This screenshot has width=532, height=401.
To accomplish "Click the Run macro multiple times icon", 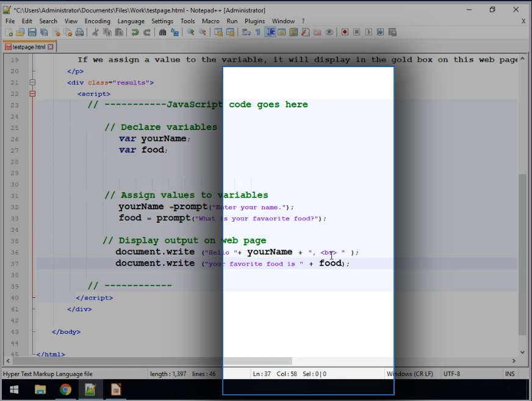I will tap(380, 32).
